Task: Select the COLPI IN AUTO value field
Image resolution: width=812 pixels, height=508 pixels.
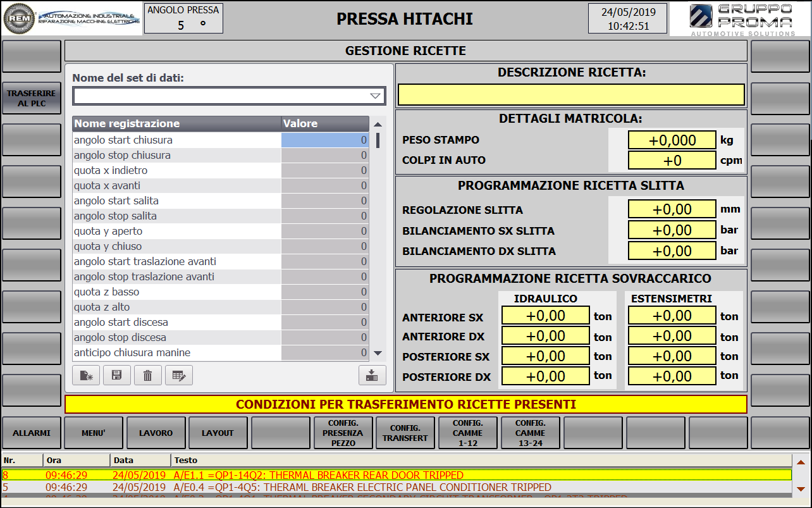Action: [x=672, y=161]
